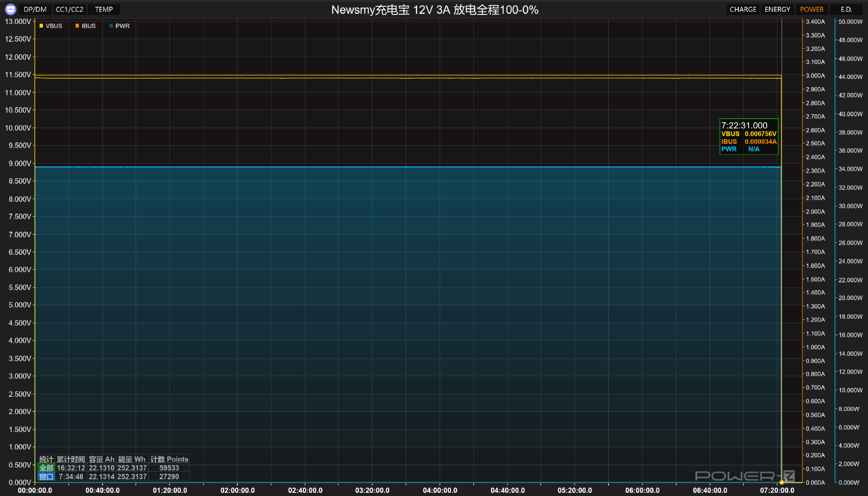Click the 累计时间 column header
The height and width of the screenshot is (496, 868).
coord(71,459)
